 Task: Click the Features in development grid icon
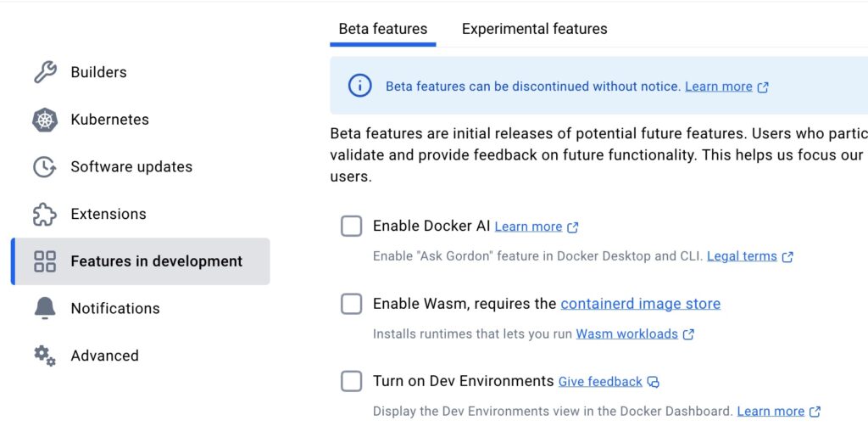45,261
